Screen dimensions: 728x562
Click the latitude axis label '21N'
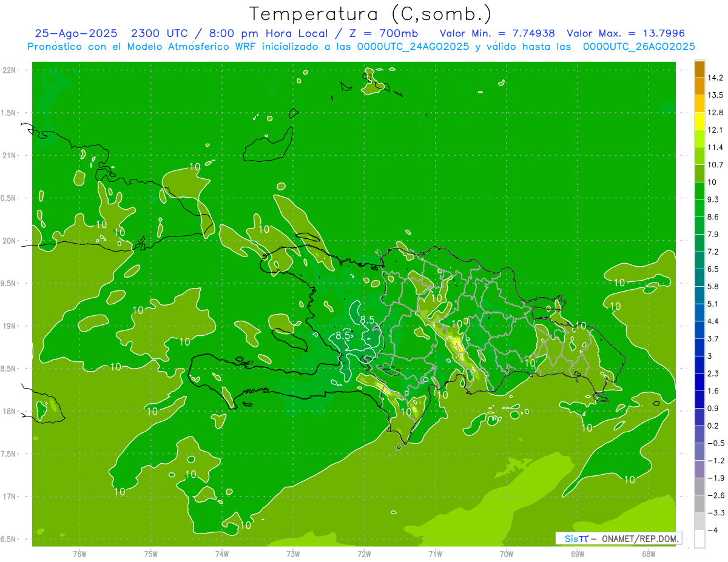pos(10,156)
